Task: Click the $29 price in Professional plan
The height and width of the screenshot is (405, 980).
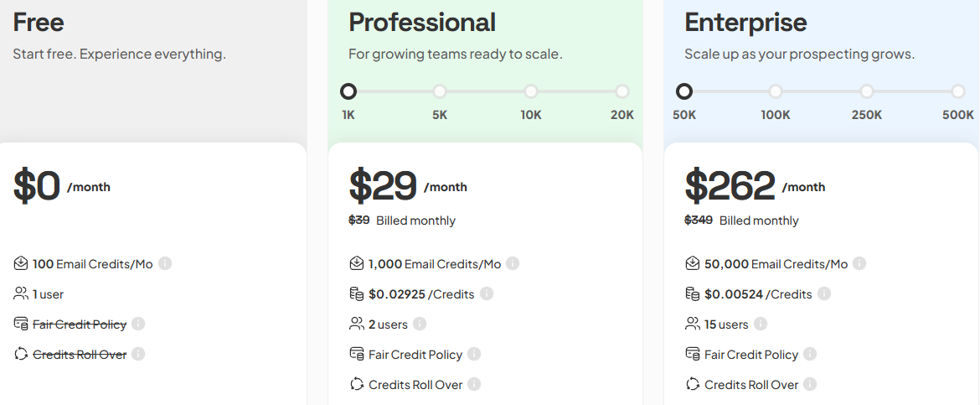Action: point(383,186)
